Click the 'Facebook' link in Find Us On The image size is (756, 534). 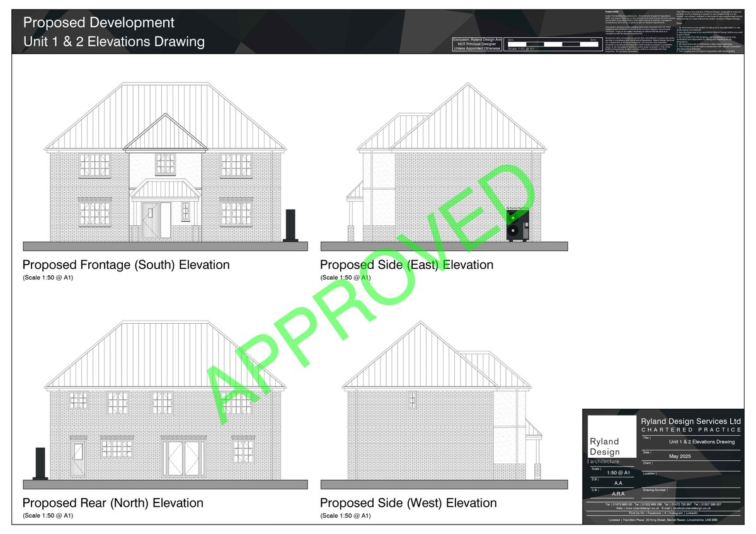click(x=654, y=513)
